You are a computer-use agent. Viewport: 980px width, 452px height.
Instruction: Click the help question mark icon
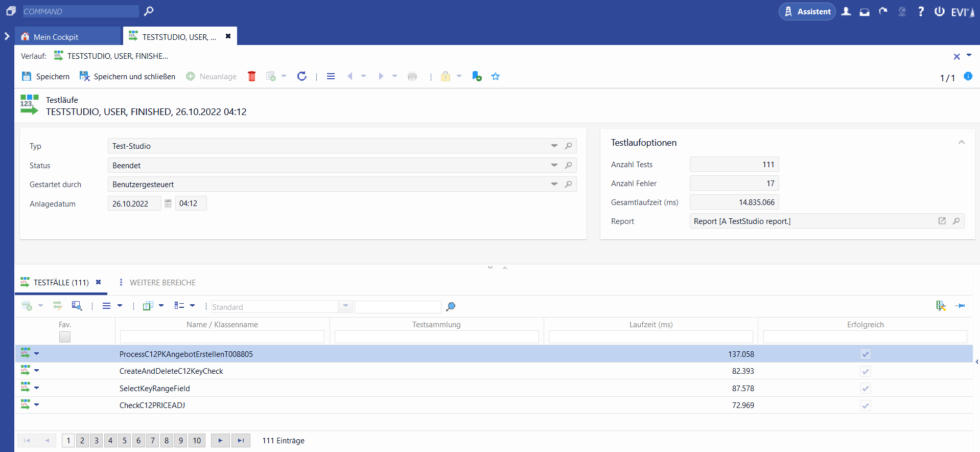click(921, 11)
